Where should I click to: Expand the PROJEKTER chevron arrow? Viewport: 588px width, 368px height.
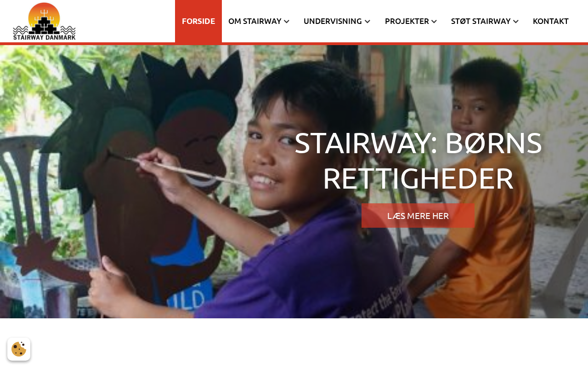click(x=434, y=21)
